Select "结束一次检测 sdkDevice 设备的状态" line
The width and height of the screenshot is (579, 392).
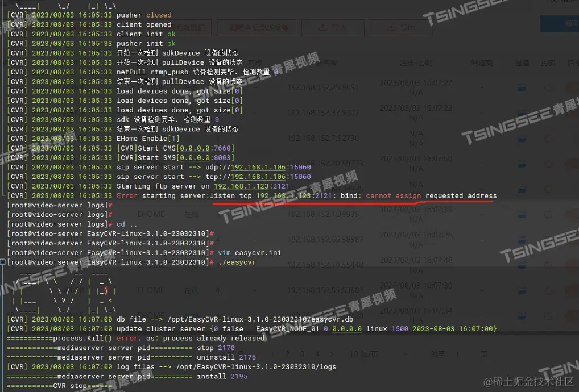coord(177,130)
